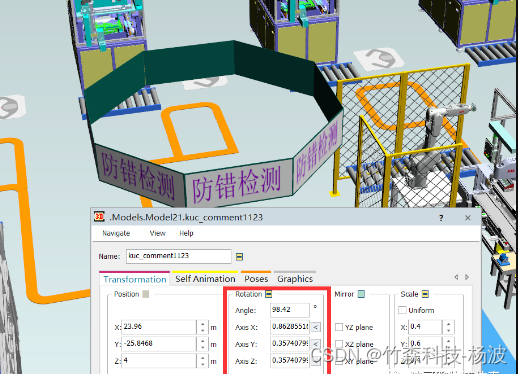Toggle the Position inheritance square

click(x=145, y=294)
